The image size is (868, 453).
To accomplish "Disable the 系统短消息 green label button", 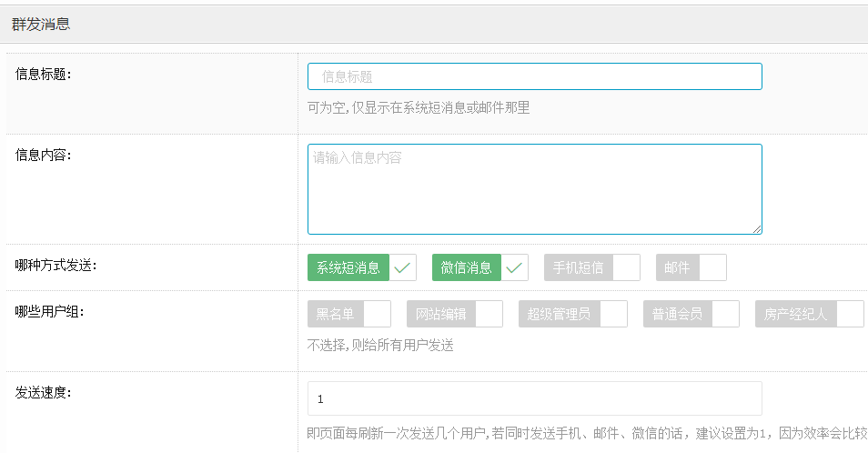I will tap(348, 267).
